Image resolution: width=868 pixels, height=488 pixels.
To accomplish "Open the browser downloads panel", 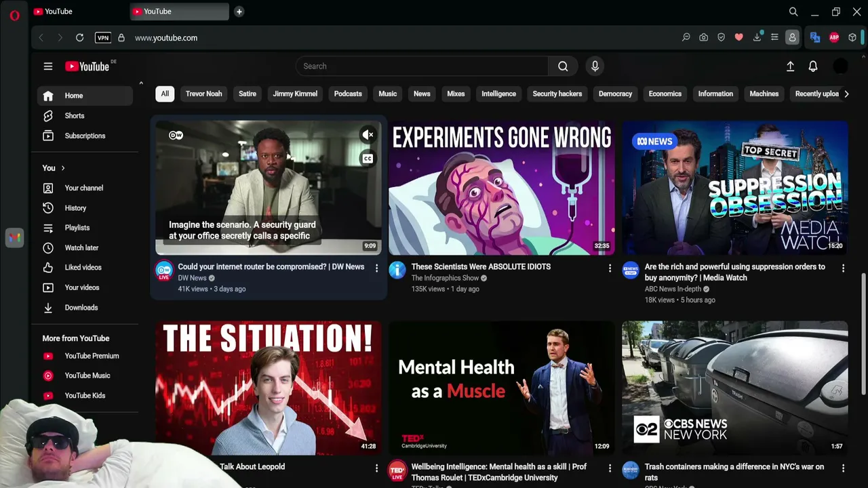I will click(x=757, y=38).
